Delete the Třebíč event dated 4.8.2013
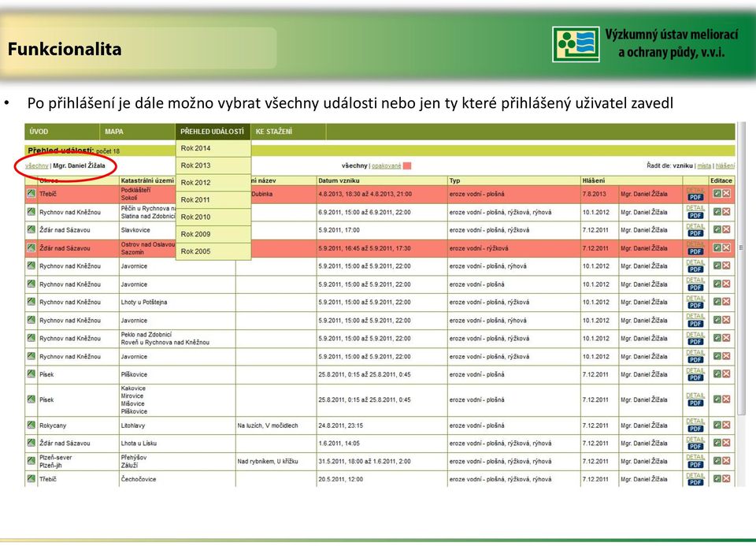The image size is (756, 546). pyautogui.click(x=726, y=193)
